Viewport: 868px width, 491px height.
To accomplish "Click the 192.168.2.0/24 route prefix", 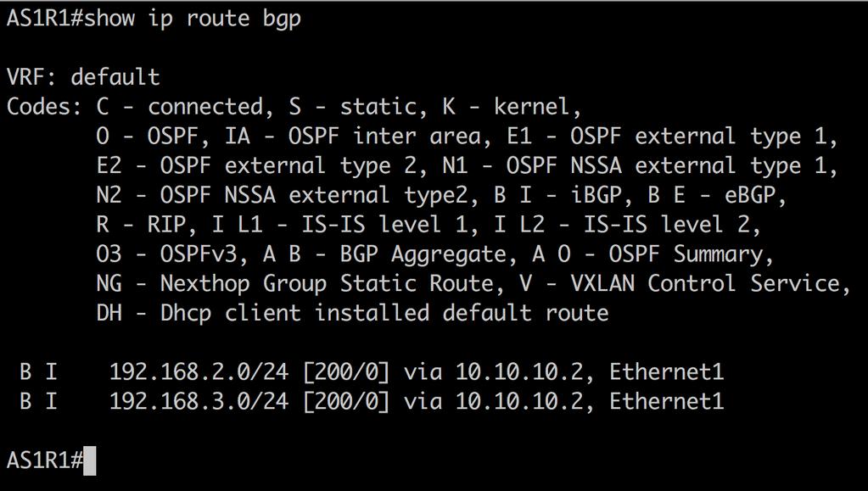I will [x=199, y=371].
